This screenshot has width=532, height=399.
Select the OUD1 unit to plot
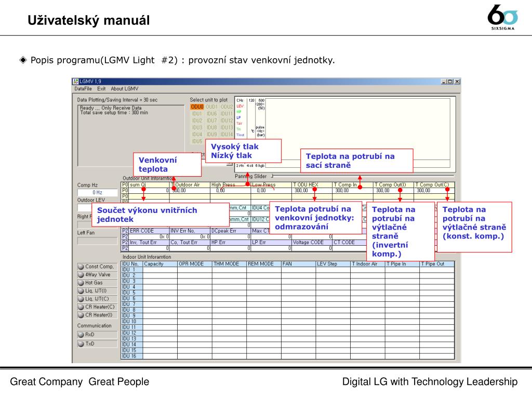(212, 107)
